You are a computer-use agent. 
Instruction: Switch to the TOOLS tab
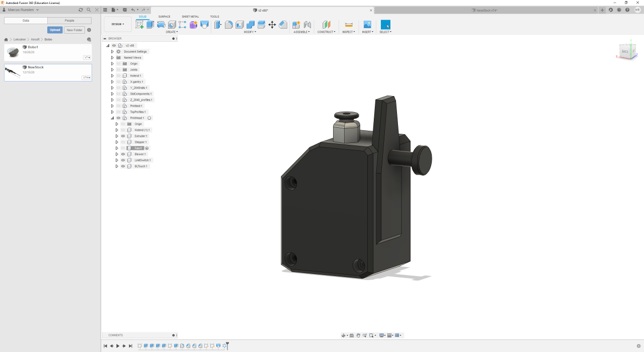(x=214, y=17)
